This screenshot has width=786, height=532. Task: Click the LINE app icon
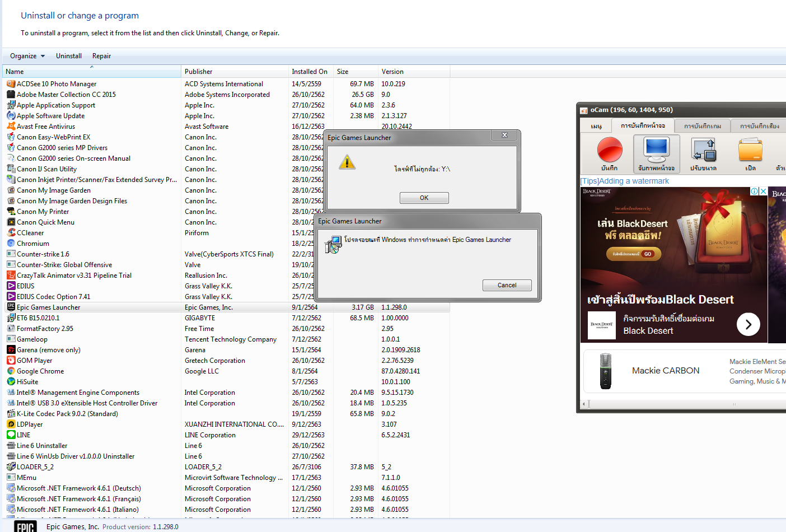point(11,435)
